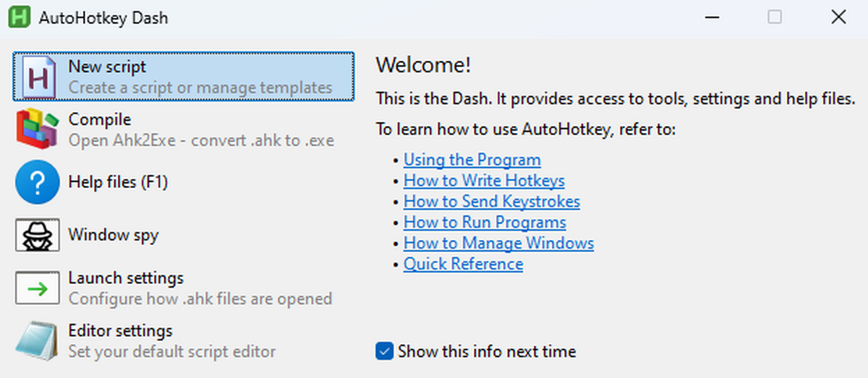
Task: Choose the Launch settings label
Action: point(126,278)
